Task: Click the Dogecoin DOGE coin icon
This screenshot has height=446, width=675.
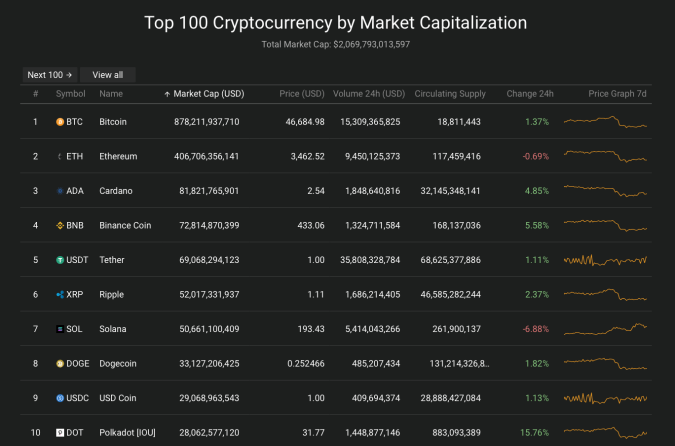Action: (60, 363)
